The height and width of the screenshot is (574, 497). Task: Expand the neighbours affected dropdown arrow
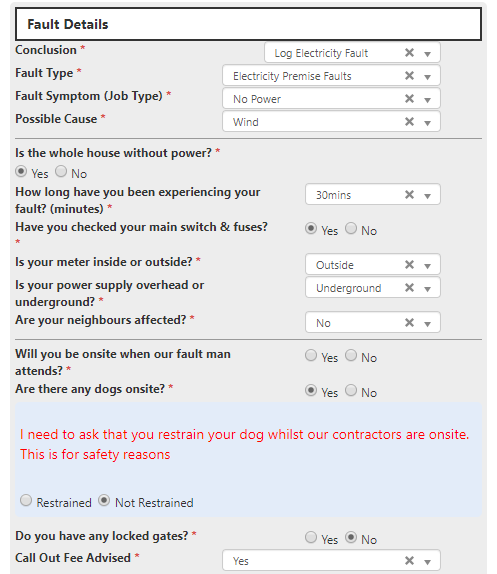[427, 324]
